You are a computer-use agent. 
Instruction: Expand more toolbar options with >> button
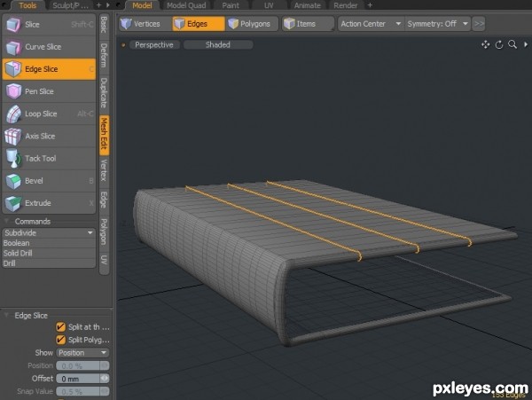click(479, 24)
